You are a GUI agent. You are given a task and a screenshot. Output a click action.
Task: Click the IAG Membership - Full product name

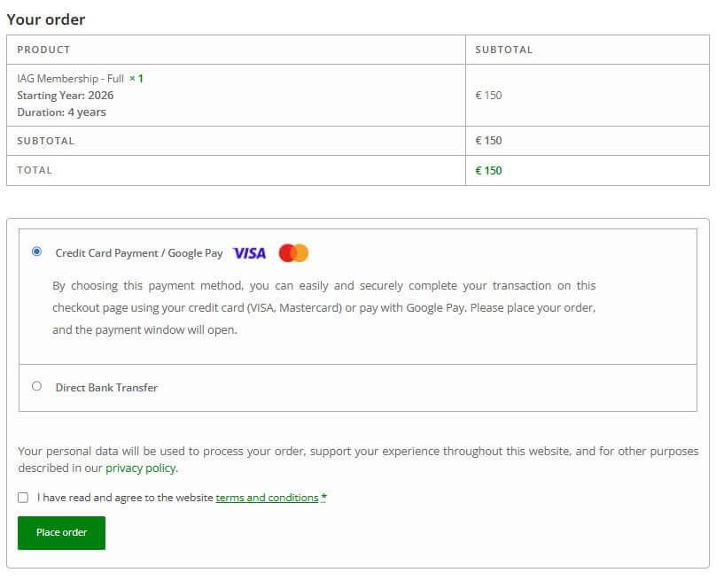pos(70,79)
